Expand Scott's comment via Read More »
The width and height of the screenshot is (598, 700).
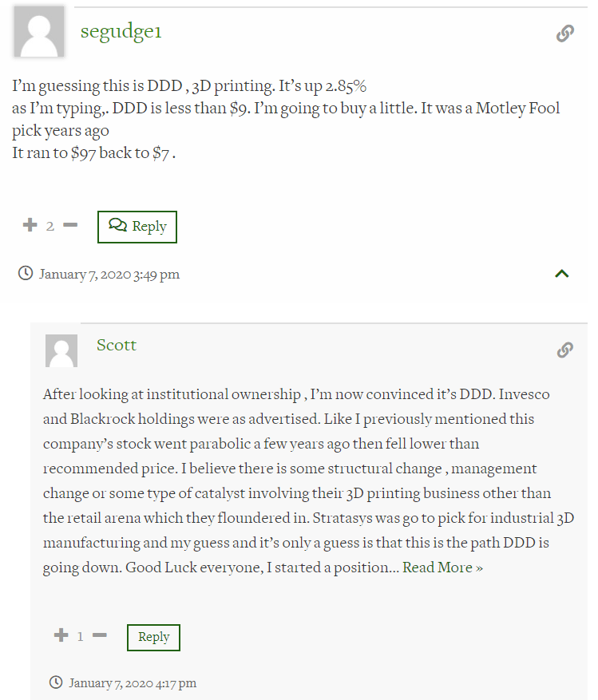(x=442, y=567)
